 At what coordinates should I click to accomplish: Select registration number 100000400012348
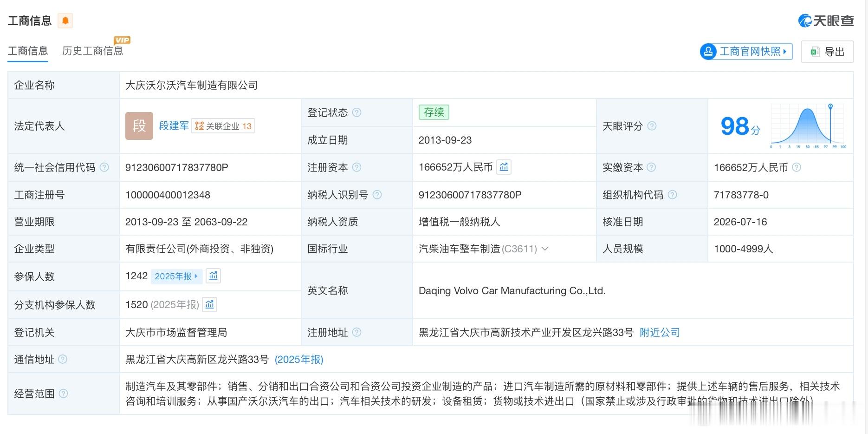pos(168,195)
